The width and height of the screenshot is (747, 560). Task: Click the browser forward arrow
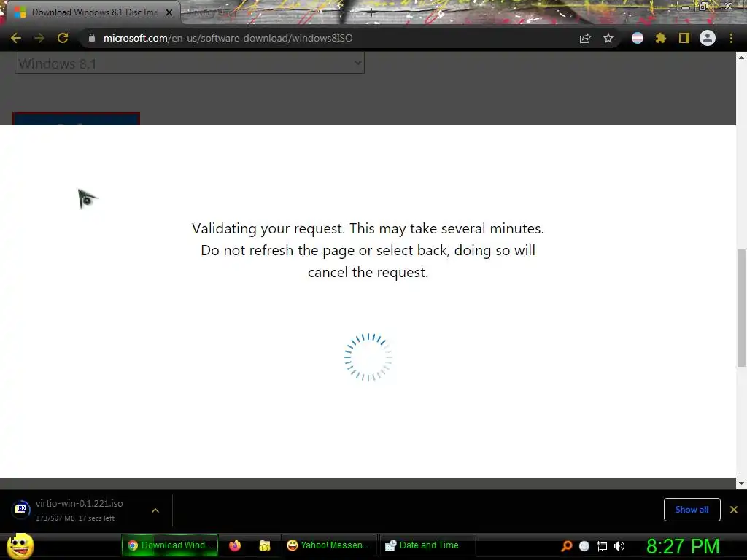tap(39, 38)
